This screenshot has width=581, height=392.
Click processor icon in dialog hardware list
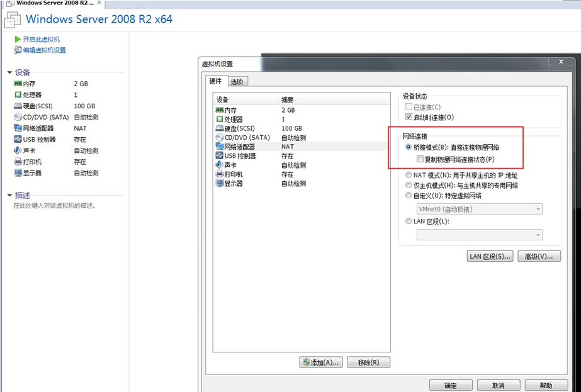pos(219,120)
